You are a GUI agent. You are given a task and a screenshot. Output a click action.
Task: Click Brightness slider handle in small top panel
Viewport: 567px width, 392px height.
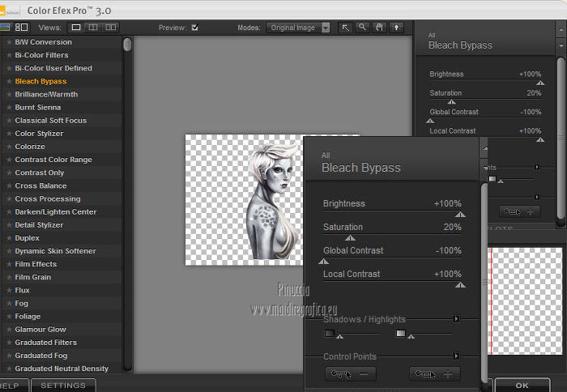tap(540, 83)
